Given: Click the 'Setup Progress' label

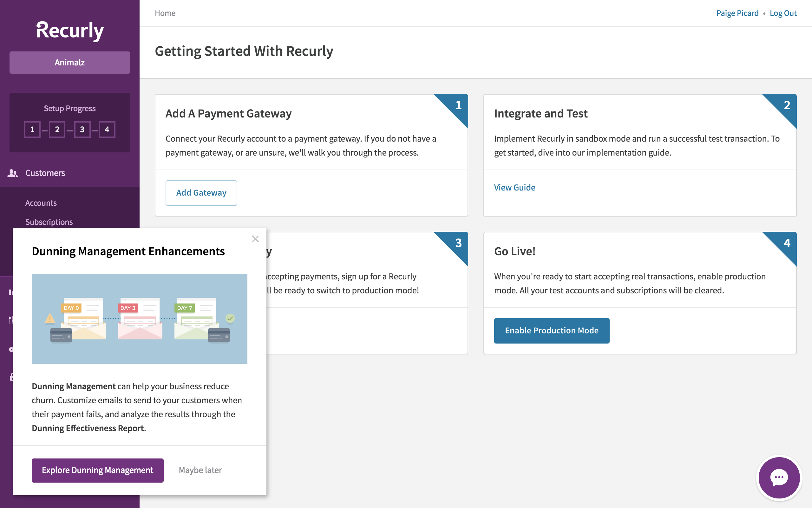Looking at the screenshot, I should [70, 109].
